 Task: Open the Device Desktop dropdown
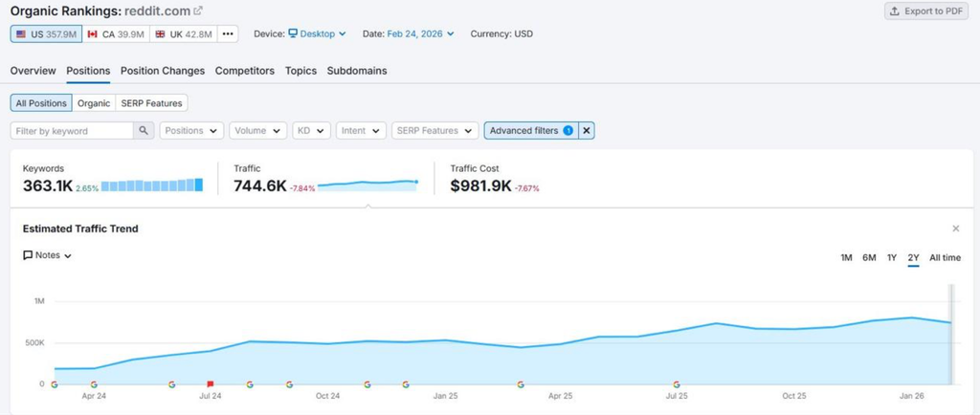point(317,33)
